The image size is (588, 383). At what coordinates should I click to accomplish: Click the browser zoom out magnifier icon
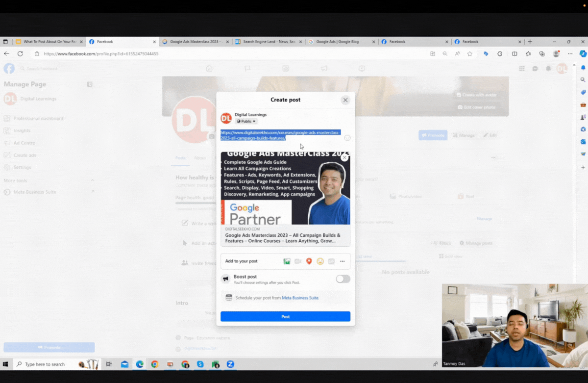[445, 54]
